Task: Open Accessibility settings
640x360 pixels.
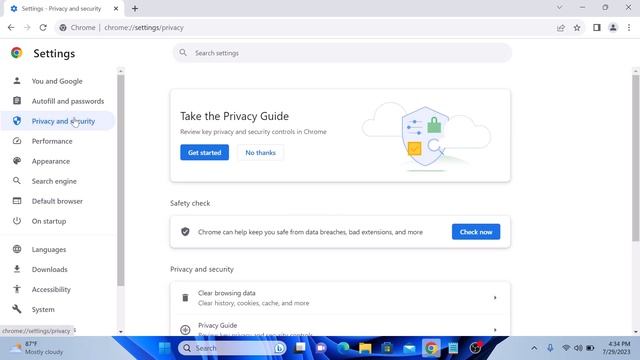Action: pos(57,289)
